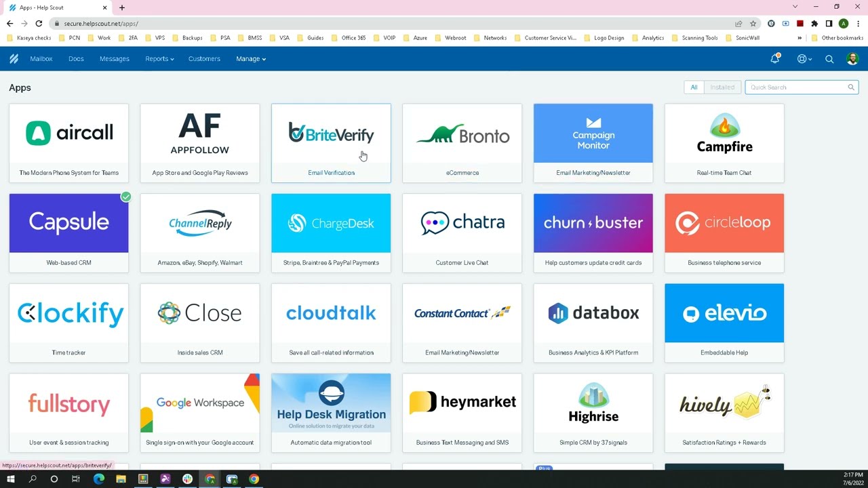Open the Highrise app logo
This screenshot has width=868, height=488.
tap(593, 403)
